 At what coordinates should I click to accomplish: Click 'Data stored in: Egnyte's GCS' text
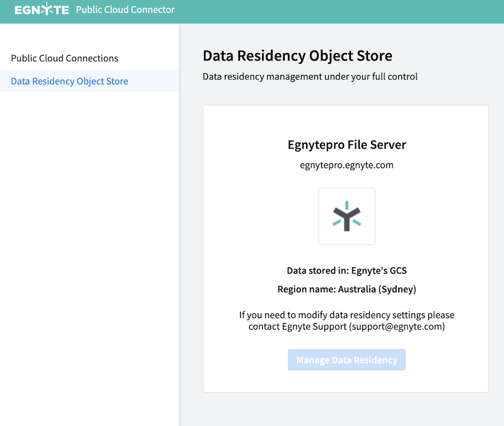point(346,271)
